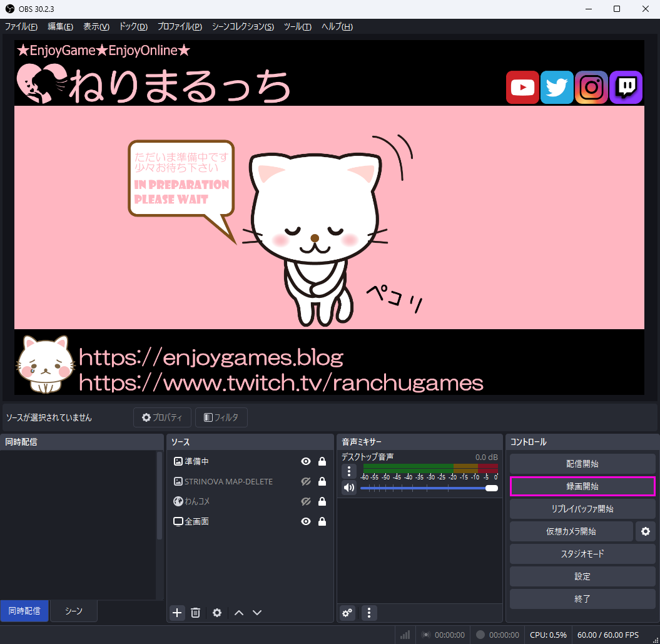Show the STRINOVA MAP-DELETE source
This screenshot has width=660, height=644.
[x=306, y=481]
